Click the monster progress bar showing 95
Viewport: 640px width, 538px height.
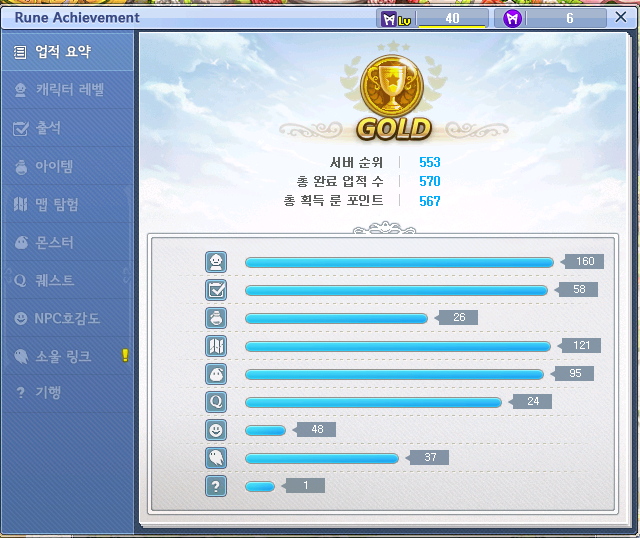point(394,374)
